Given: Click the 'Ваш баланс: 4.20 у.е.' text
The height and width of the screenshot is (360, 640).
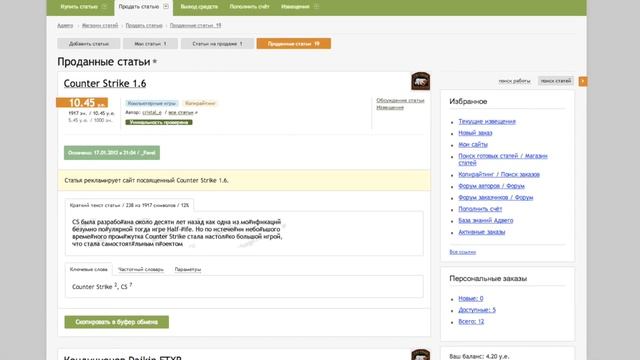Looking at the screenshot, I should [x=479, y=356].
